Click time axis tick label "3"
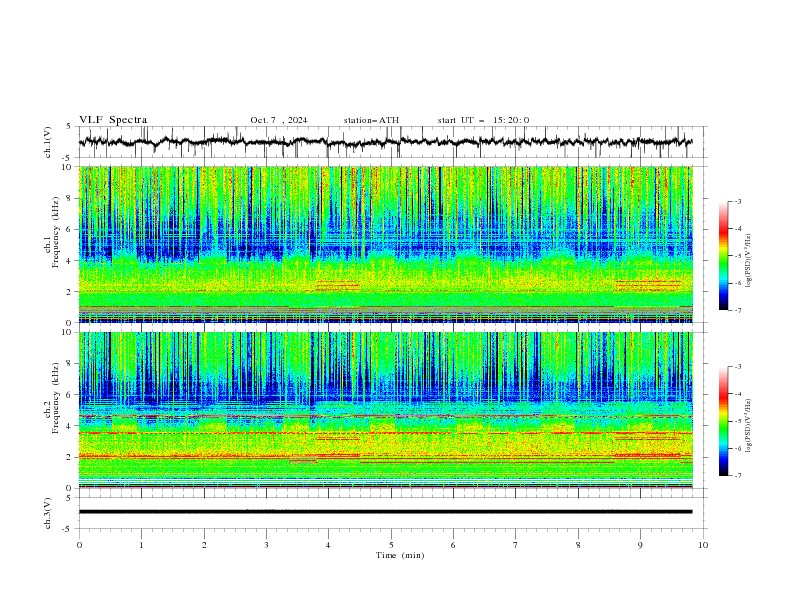 coord(266,545)
